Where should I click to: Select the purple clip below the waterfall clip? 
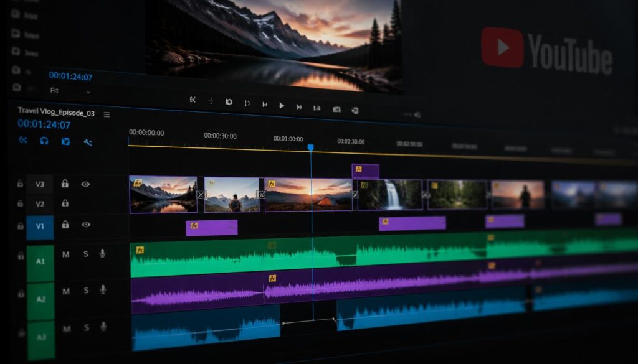point(412,223)
